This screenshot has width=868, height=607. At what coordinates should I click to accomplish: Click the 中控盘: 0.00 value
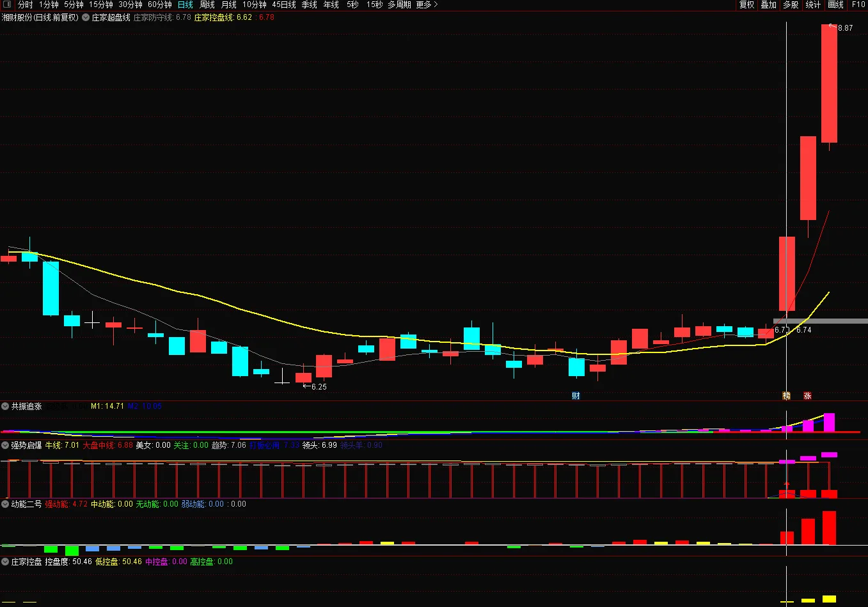pos(166,562)
